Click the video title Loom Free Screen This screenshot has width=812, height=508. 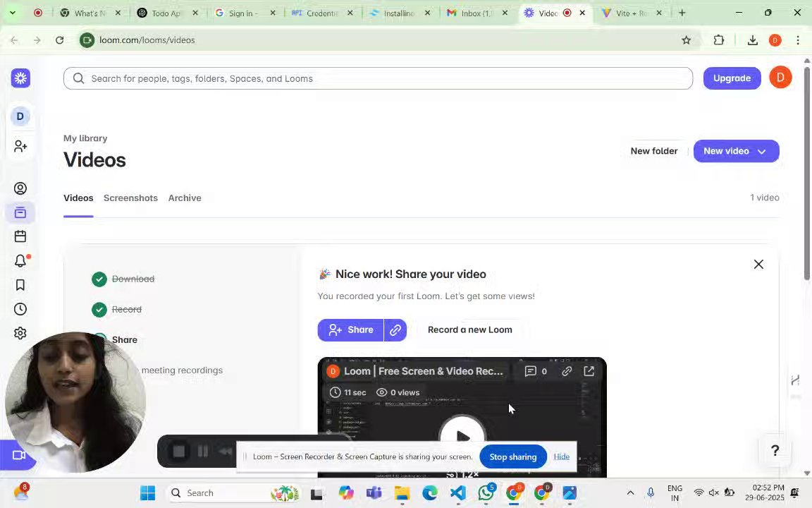423,371
